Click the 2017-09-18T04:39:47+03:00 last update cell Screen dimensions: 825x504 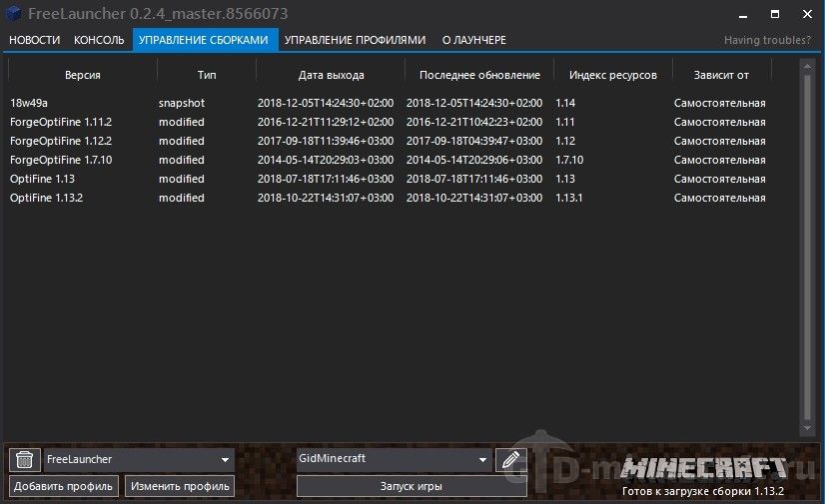point(474,141)
